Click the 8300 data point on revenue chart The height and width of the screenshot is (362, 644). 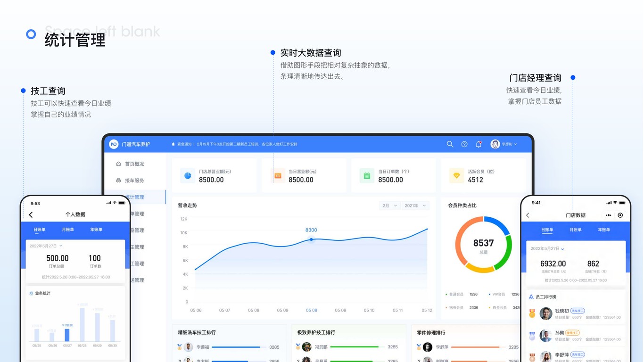[x=311, y=239]
